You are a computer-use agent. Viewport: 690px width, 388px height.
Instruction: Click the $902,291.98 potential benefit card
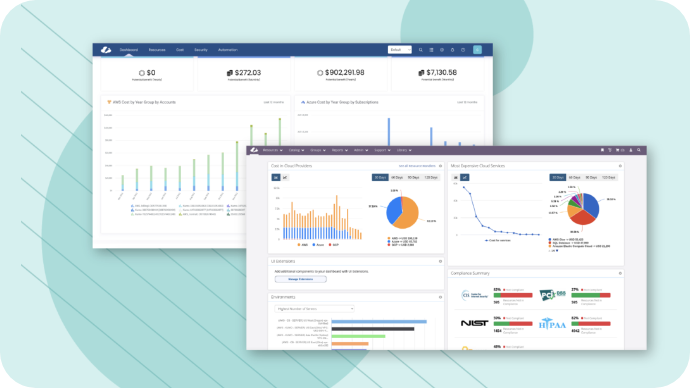click(341, 74)
